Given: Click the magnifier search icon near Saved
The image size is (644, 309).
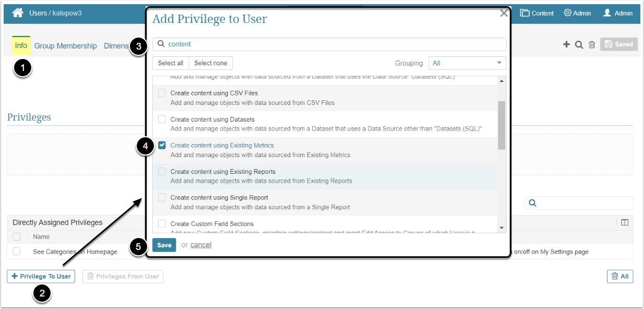Looking at the screenshot, I should click(579, 45).
